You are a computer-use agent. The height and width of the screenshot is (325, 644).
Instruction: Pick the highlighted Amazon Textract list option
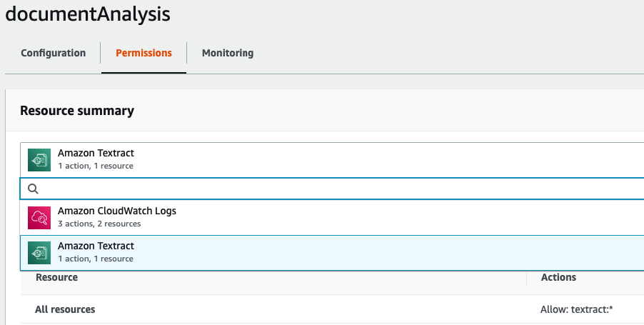(332, 253)
